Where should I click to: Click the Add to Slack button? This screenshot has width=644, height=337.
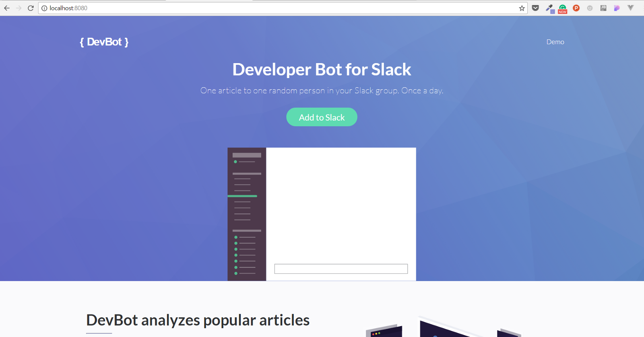[x=322, y=117]
